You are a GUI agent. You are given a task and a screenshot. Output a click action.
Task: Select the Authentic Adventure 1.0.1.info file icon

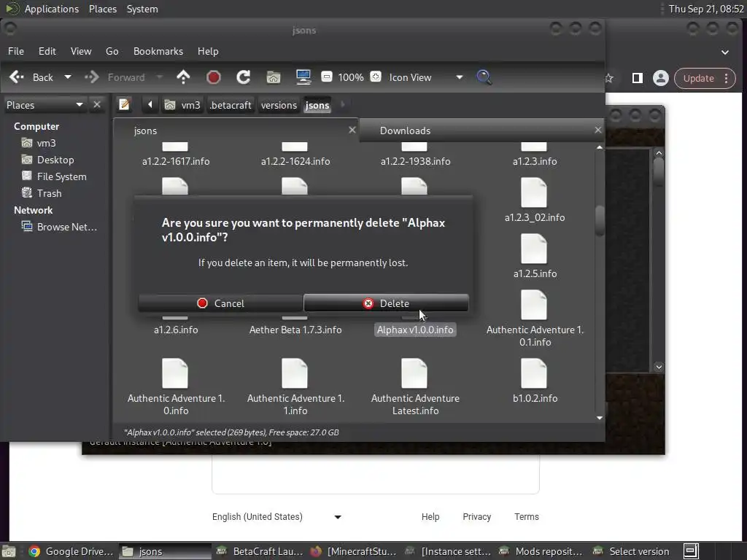coord(534,305)
